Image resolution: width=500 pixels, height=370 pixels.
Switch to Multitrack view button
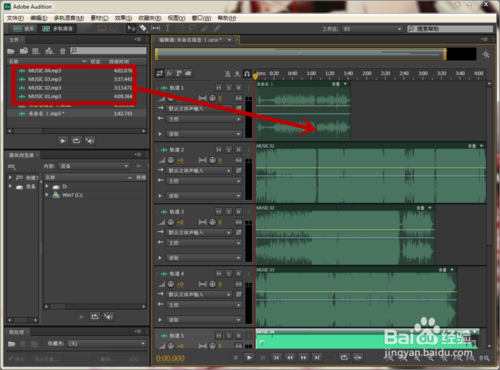[x=58, y=29]
